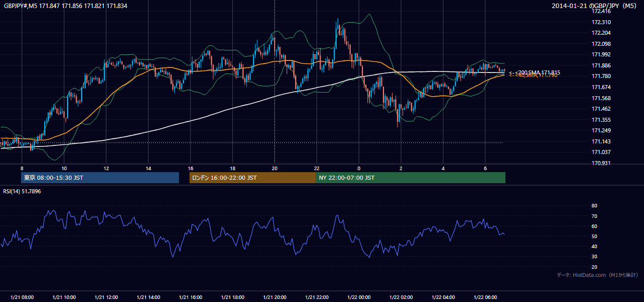
Task: Click price axis value 171.674
Action: coord(602,87)
